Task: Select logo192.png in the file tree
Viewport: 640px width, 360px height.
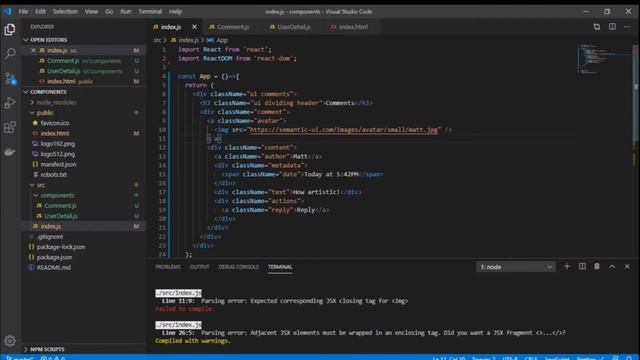Action: tap(84, 144)
